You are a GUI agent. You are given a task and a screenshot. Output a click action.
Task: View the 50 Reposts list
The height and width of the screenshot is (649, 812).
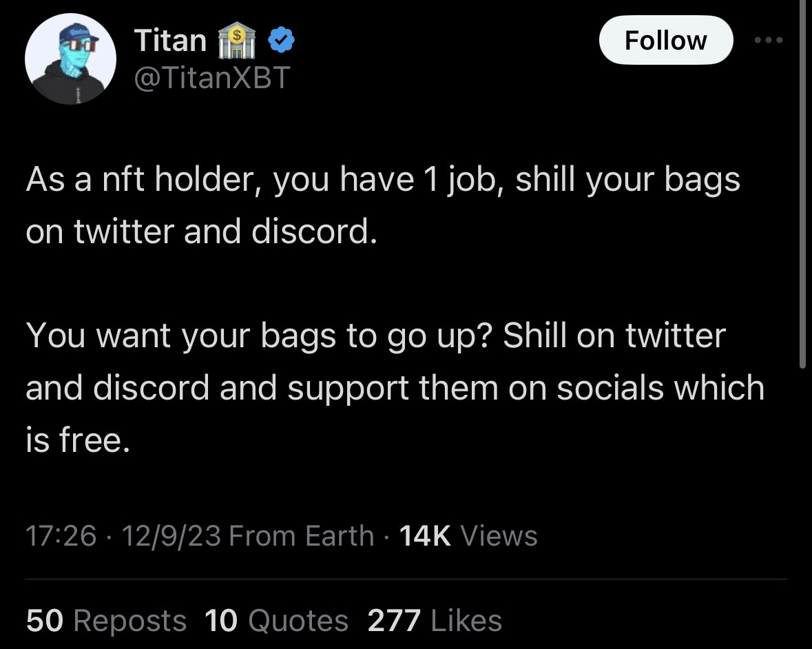click(x=106, y=620)
